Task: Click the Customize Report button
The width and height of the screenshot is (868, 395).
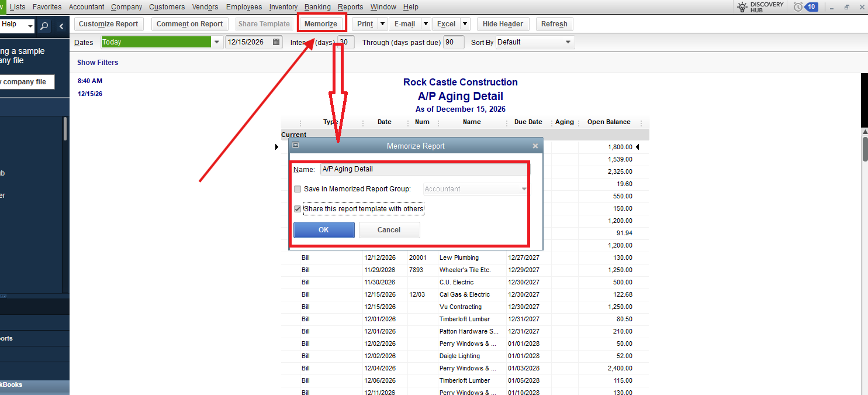Action: [109, 24]
